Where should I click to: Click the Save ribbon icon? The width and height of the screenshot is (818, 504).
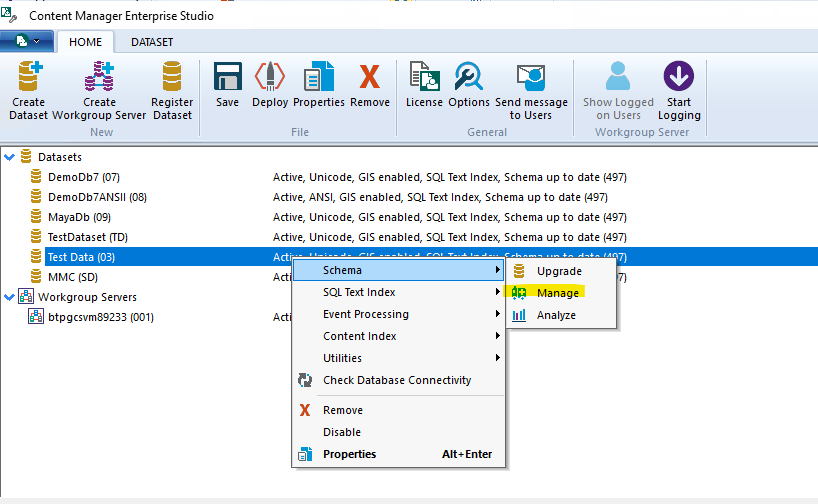coord(227,76)
